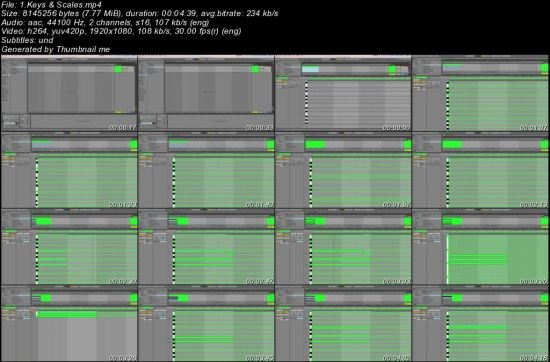This screenshot has height=362, width=550.
Task: View the frame stamped 00:02:47
Action: point(206,247)
